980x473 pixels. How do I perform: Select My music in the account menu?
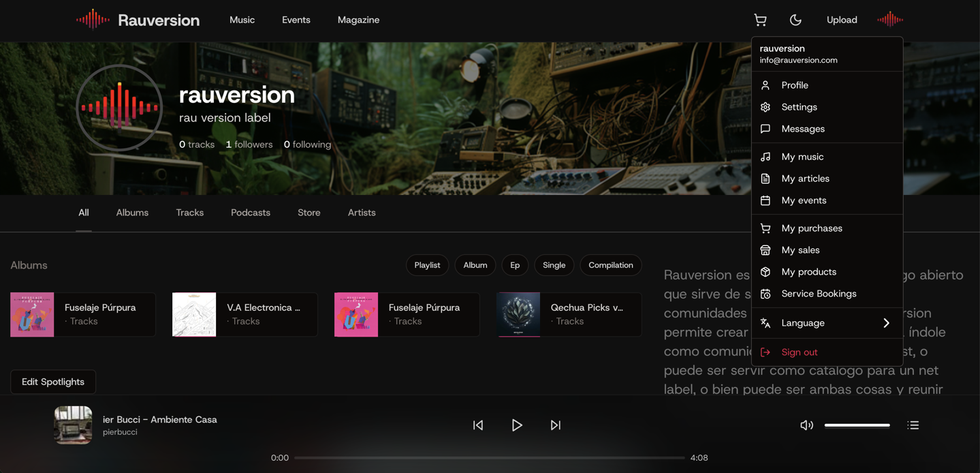[802, 156]
